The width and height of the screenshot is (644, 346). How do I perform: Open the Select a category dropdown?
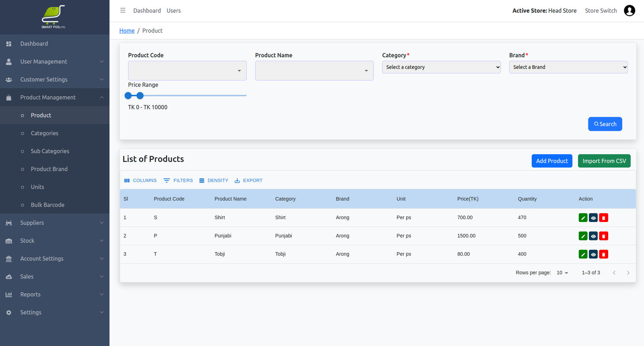point(441,67)
